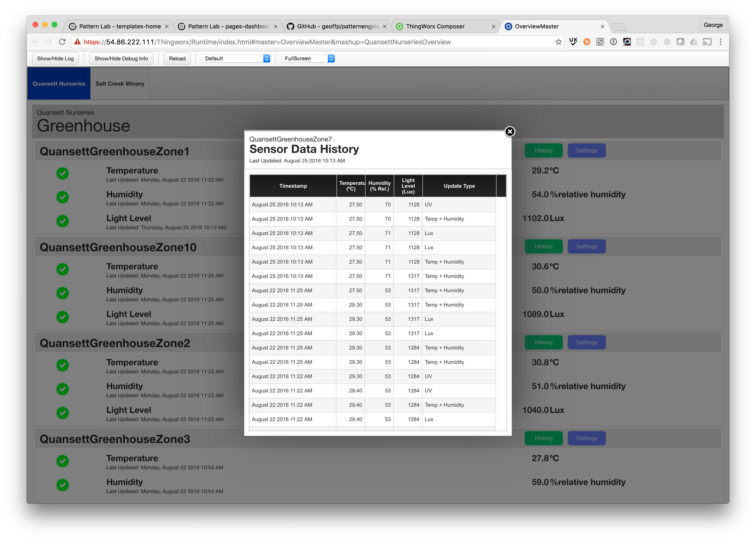Toggle Show/Hide Debug Info
756x542 pixels.
pyautogui.click(x=121, y=58)
